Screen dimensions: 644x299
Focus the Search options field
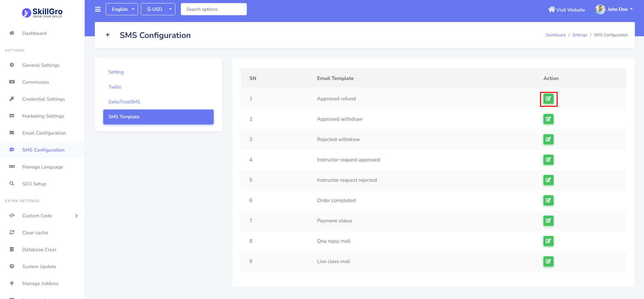pos(214,9)
